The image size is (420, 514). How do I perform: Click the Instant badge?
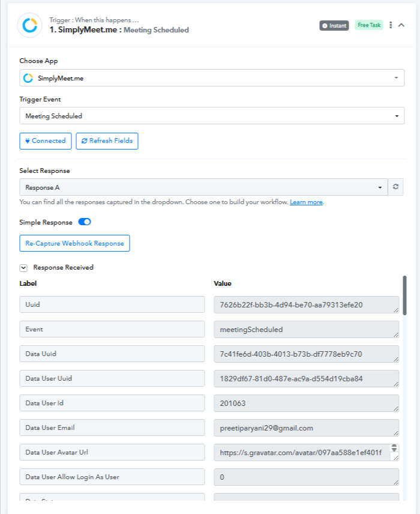tap(334, 26)
